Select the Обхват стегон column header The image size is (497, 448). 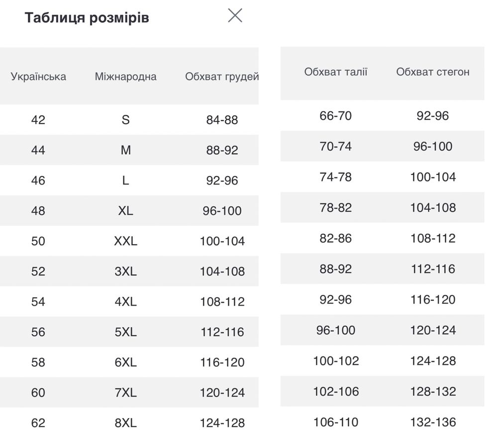tap(433, 72)
